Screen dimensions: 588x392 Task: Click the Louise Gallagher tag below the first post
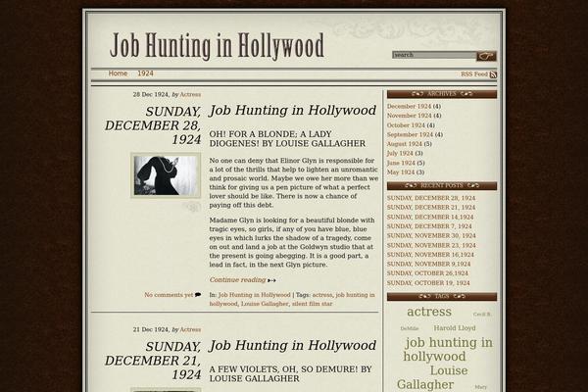tap(265, 304)
